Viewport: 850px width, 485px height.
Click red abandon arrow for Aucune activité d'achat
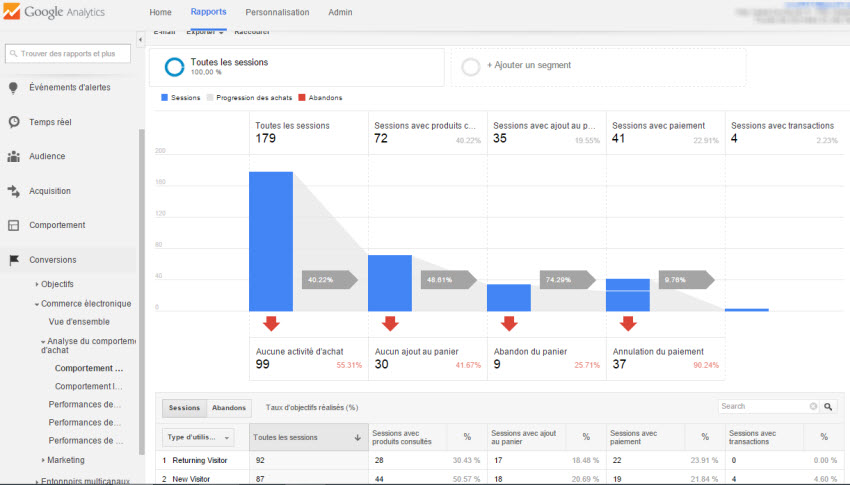tap(271, 324)
